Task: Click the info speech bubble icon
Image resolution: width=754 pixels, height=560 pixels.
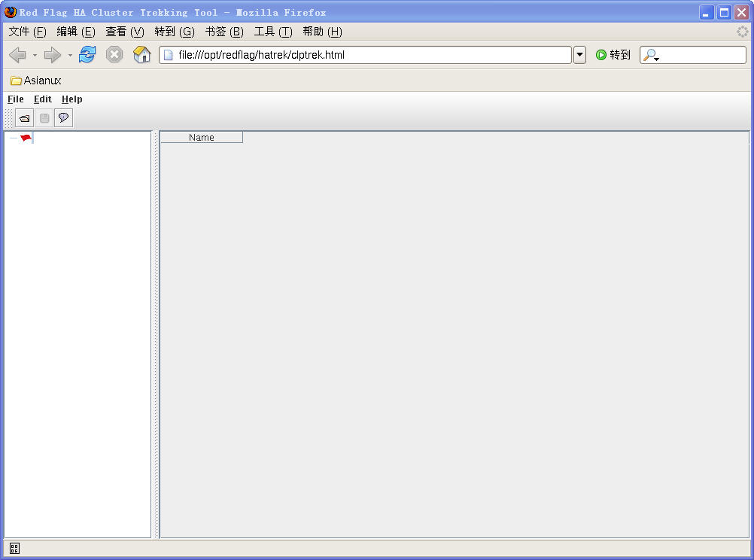Action: pos(64,118)
